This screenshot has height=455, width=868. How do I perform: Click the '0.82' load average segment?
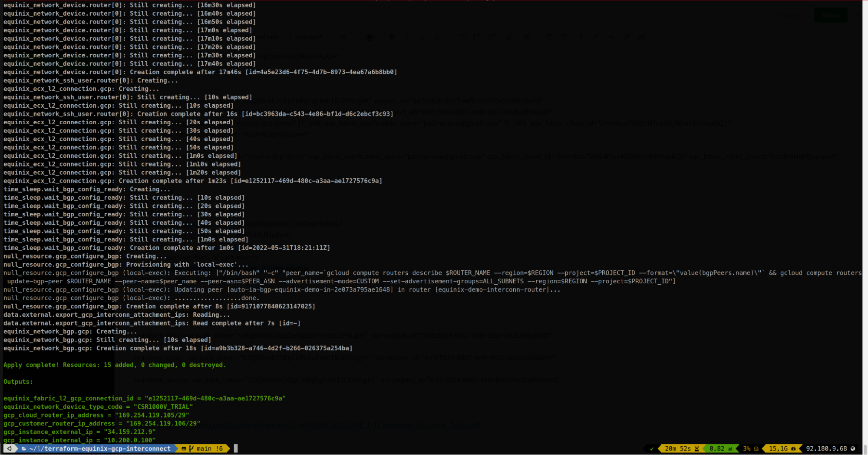point(721,448)
